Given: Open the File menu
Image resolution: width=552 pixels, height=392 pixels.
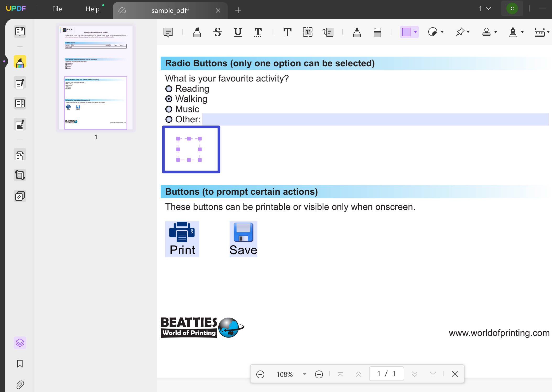Looking at the screenshot, I should [57, 9].
